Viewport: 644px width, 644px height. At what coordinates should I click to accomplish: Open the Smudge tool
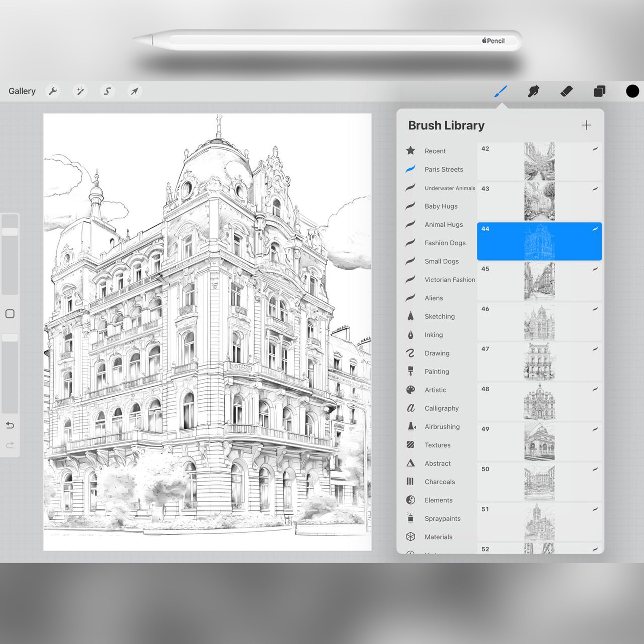point(533,91)
